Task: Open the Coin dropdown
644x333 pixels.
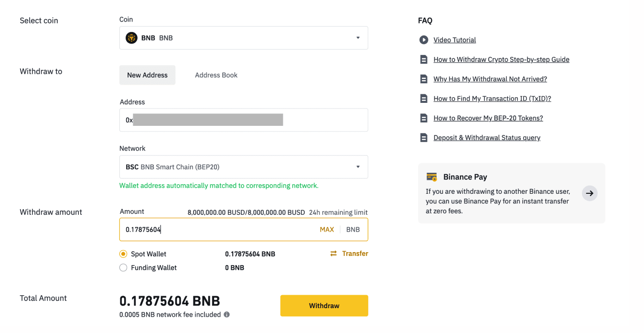Action: coord(243,38)
